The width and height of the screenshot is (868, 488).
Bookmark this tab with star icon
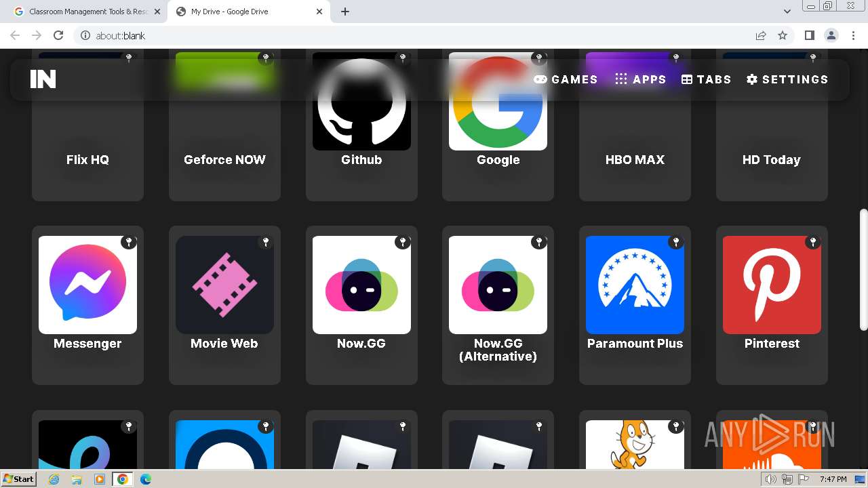point(783,35)
